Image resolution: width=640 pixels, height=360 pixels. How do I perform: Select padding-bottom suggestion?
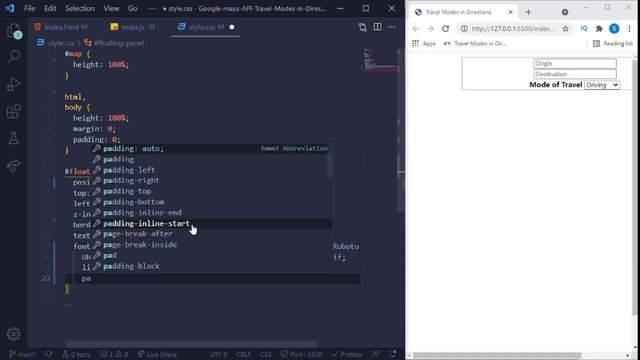click(211, 202)
